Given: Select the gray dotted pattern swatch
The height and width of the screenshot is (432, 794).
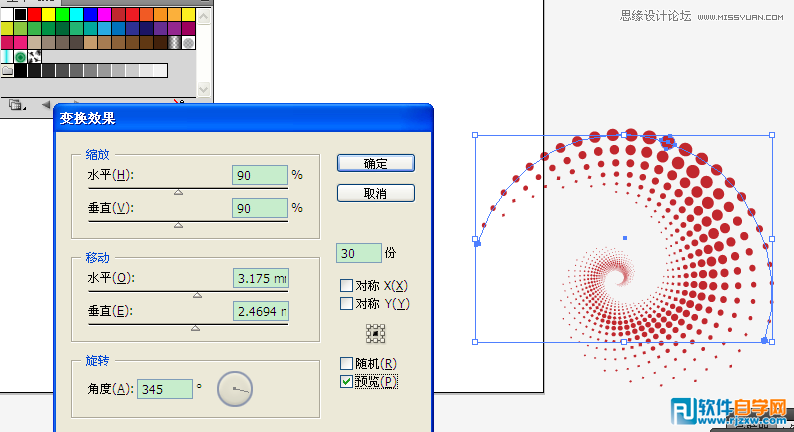Looking at the screenshot, I should (189, 43).
